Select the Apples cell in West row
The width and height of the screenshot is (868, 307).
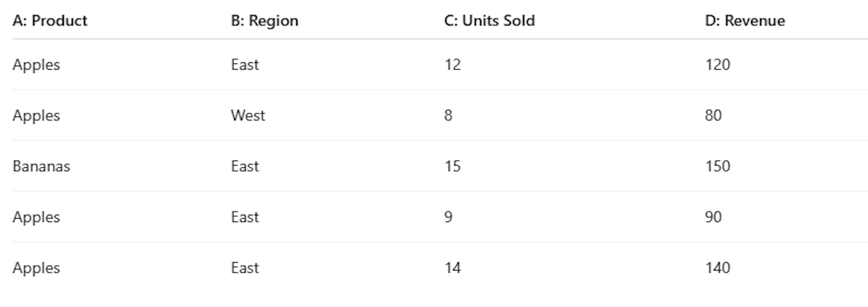(36, 115)
